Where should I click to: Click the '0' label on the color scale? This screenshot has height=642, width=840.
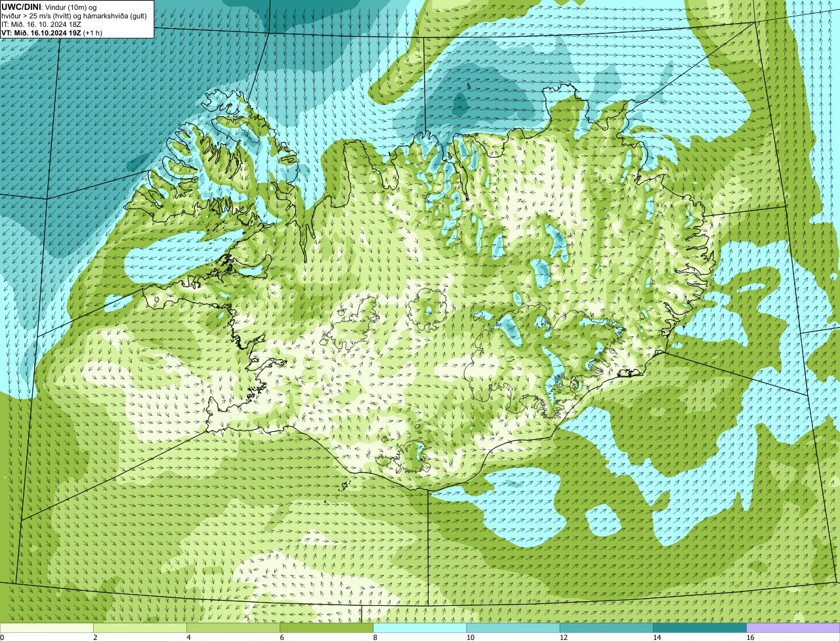(3, 637)
